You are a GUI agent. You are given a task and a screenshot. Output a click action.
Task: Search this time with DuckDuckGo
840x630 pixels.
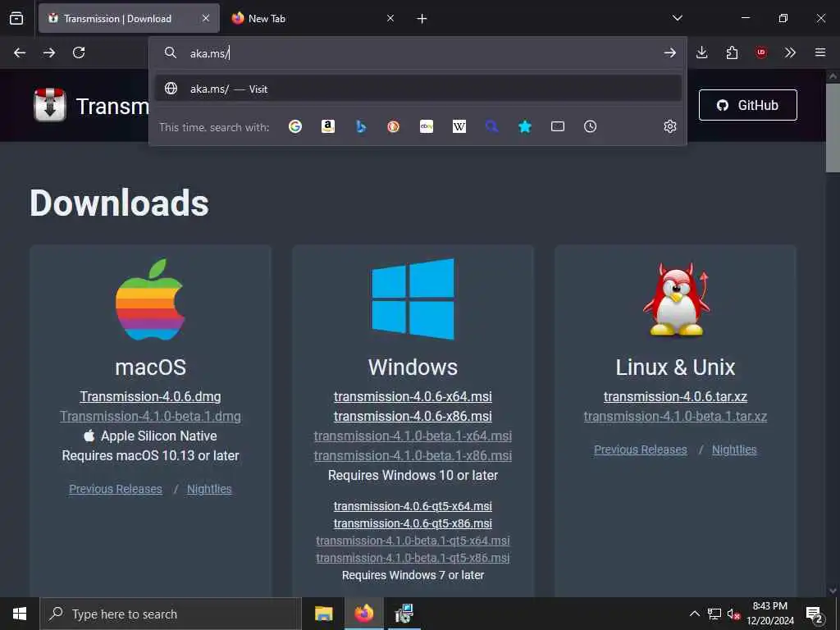coord(393,126)
